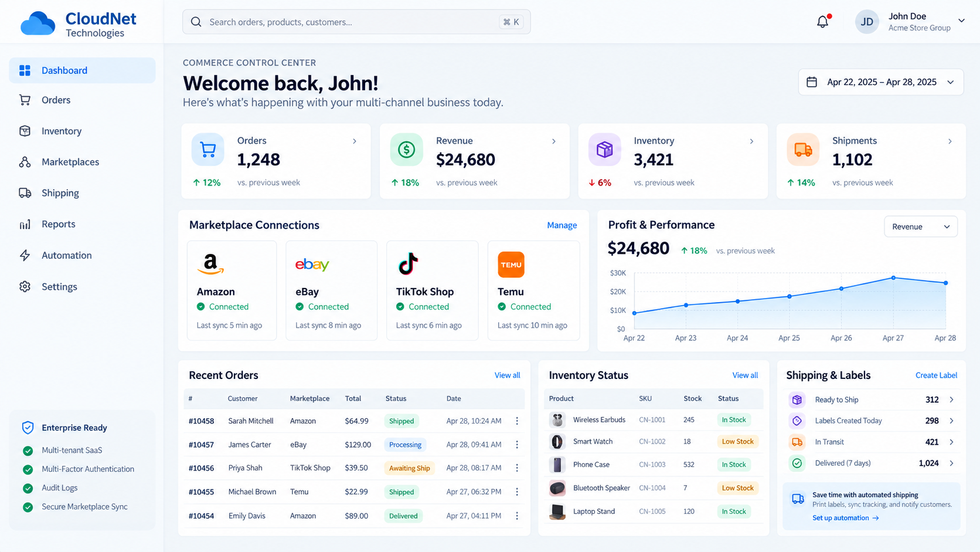Click the Bluetooth Speaker Low Stock badge
This screenshot has width=980, height=552.
(737, 488)
